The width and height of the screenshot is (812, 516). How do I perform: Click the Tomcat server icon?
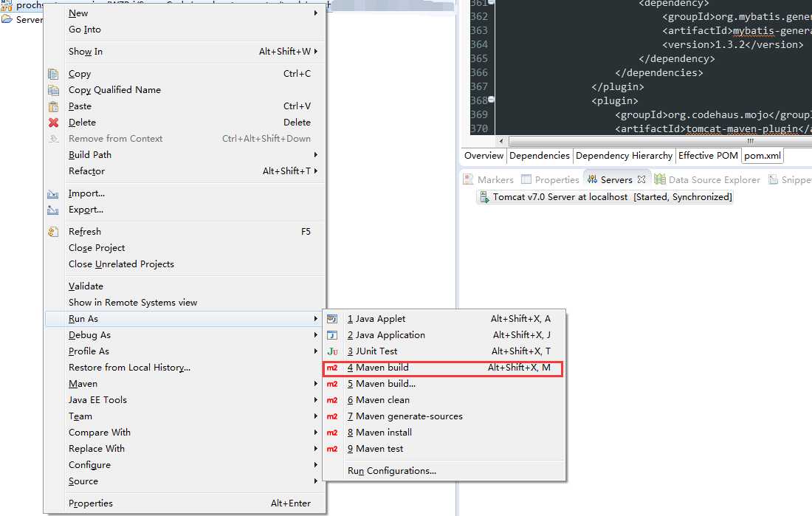[x=484, y=197]
